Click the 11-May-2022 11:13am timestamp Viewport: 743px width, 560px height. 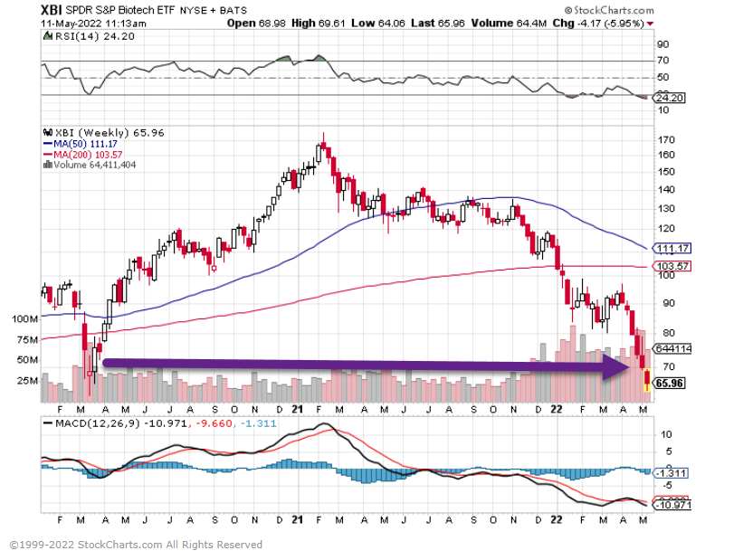tap(93, 24)
